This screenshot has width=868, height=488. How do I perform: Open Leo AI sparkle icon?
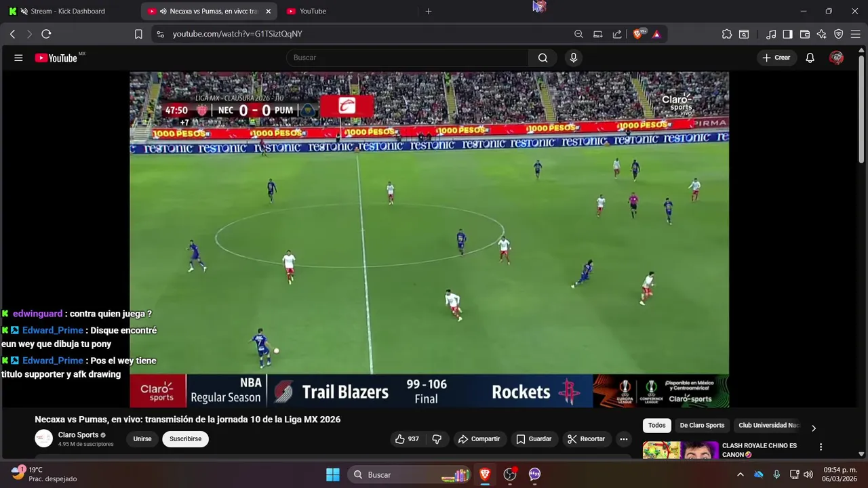[822, 34]
